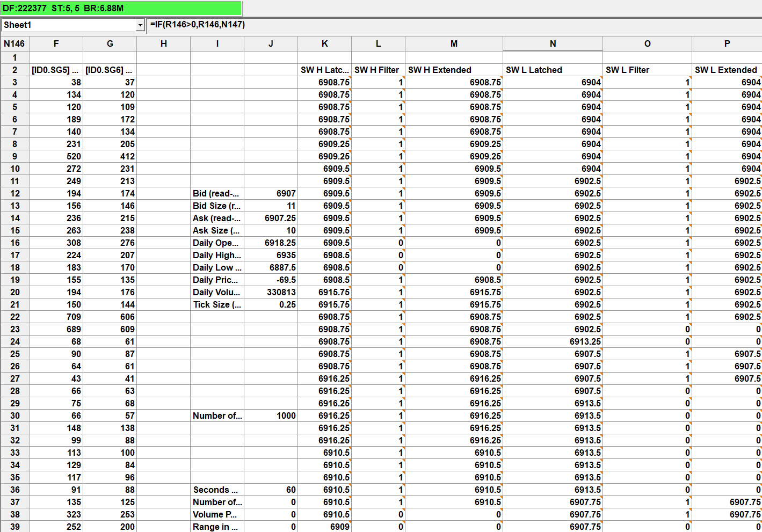
Task: Select the "Seconds ..." label cell
Action: click(x=217, y=490)
